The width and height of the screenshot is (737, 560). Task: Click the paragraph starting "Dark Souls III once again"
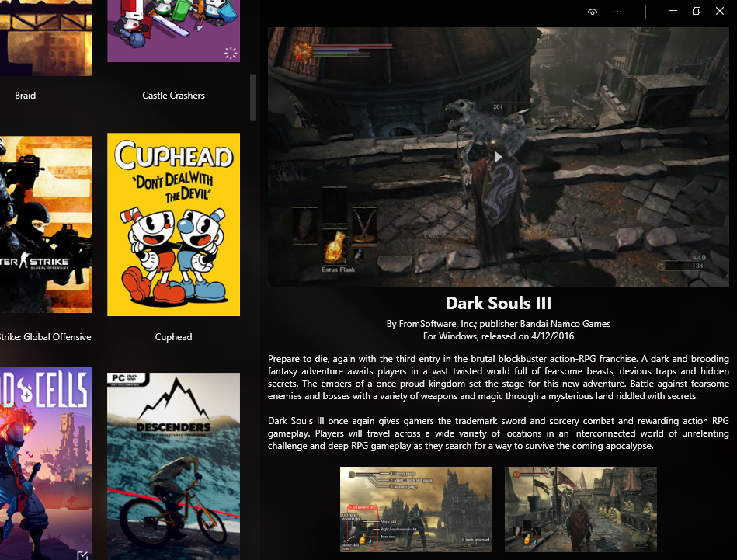tap(499, 433)
